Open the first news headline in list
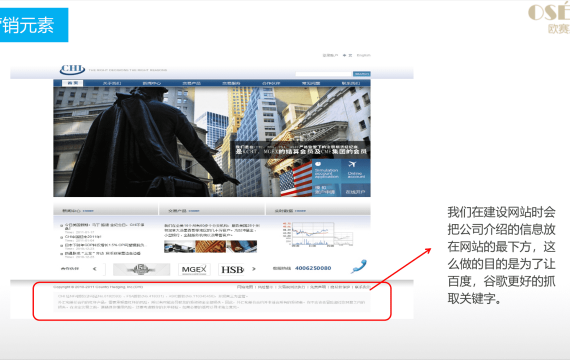 pyautogui.click(x=104, y=226)
